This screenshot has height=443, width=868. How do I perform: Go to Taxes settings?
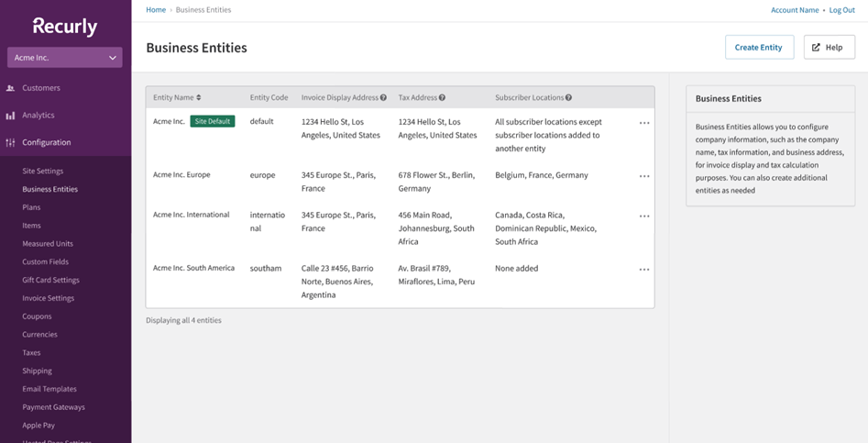click(31, 353)
